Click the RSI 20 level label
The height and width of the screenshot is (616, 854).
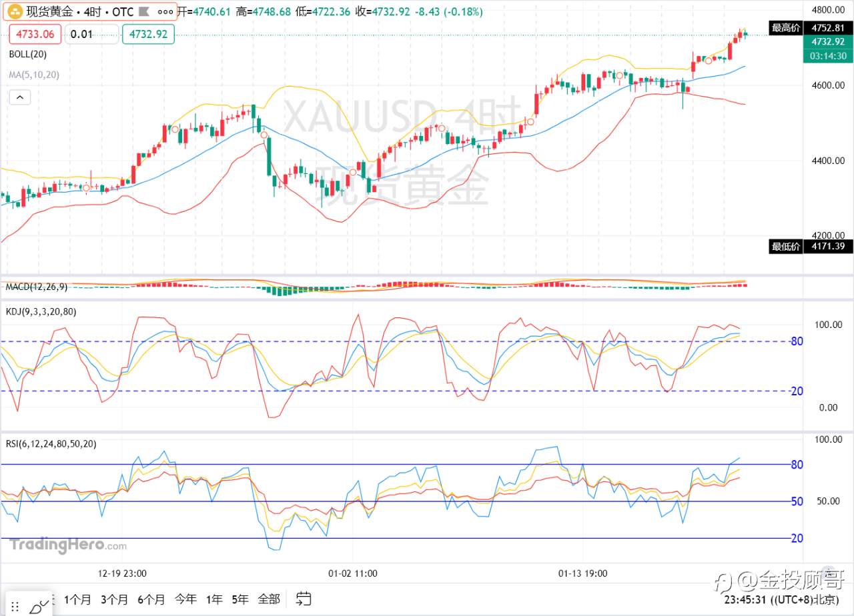pyautogui.click(x=797, y=538)
